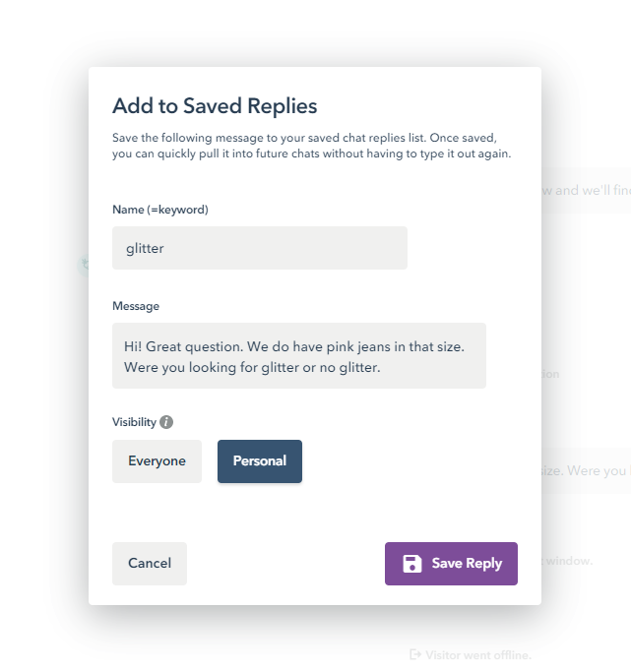Focus the Name keyword field containing glitter
The width and height of the screenshot is (631, 672).
(x=260, y=248)
